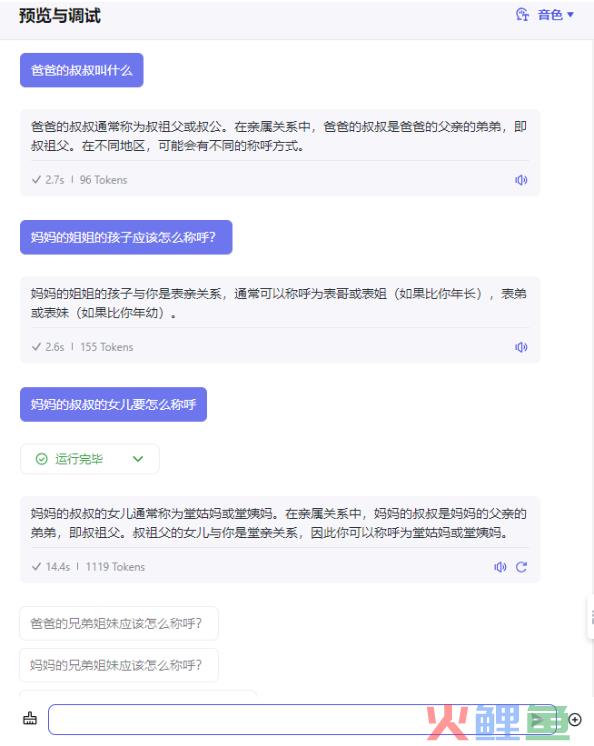
Task: Click the partially visible third suggestion chip
Action: point(138,693)
